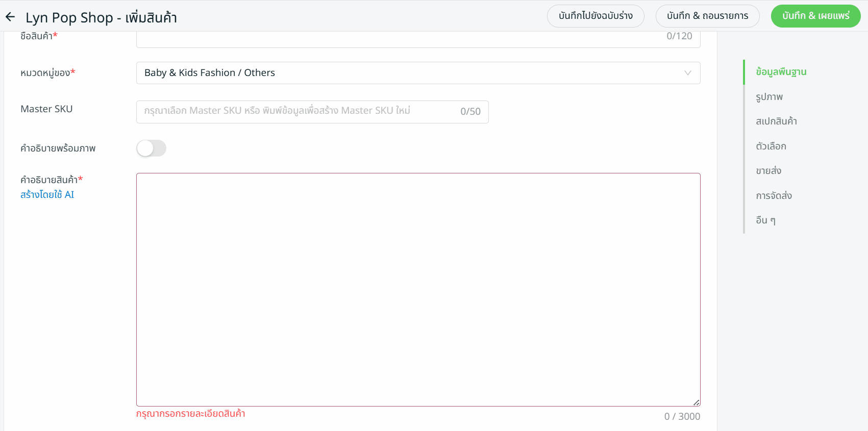
Task: Jump to the สเปกสินค้า section
Action: click(776, 121)
